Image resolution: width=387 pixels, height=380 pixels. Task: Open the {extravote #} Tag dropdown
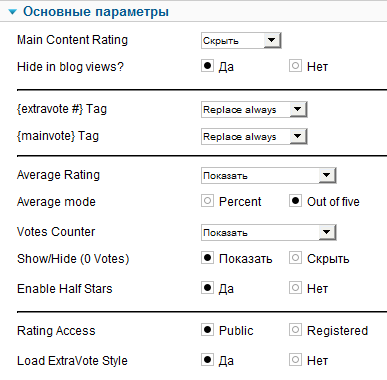tap(254, 109)
